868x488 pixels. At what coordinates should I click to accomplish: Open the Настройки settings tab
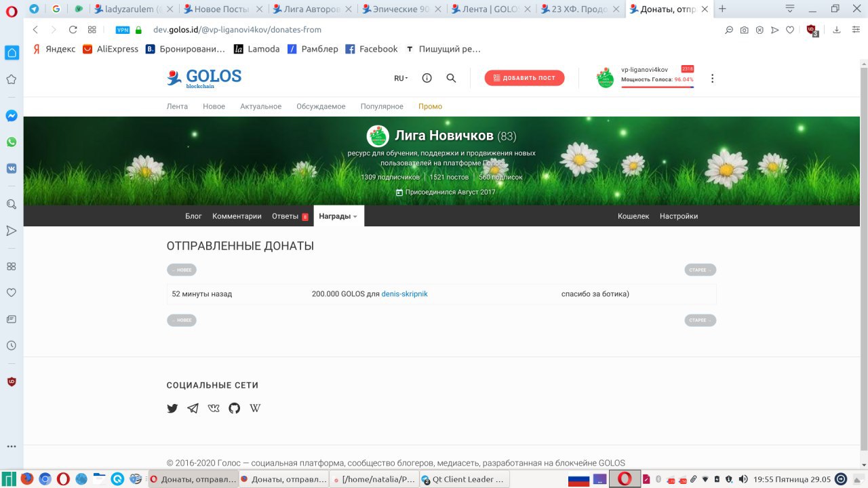click(679, 216)
